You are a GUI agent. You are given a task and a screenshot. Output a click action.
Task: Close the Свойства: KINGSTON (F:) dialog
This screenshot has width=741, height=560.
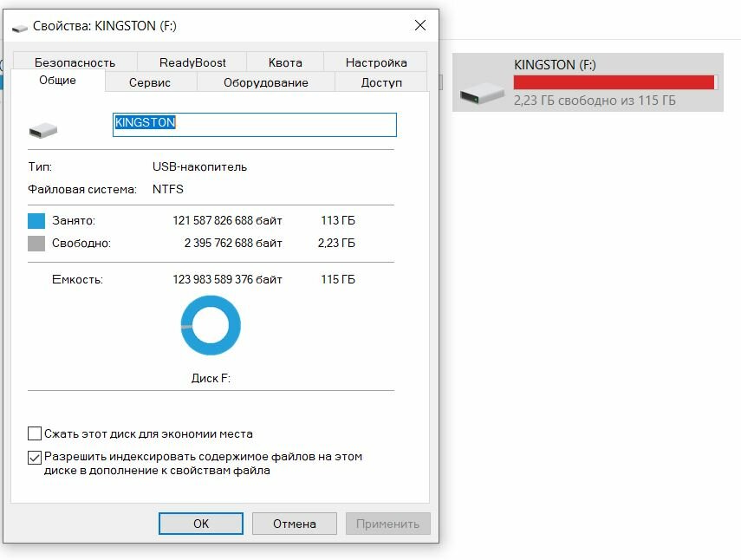pyautogui.click(x=420, y=25)
